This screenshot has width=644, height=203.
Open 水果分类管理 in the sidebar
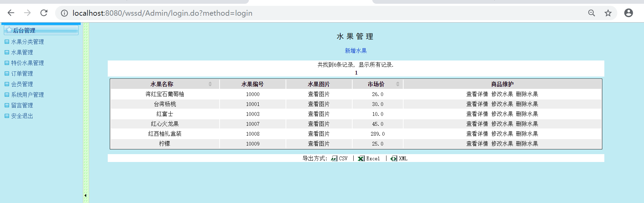point(27,42)
